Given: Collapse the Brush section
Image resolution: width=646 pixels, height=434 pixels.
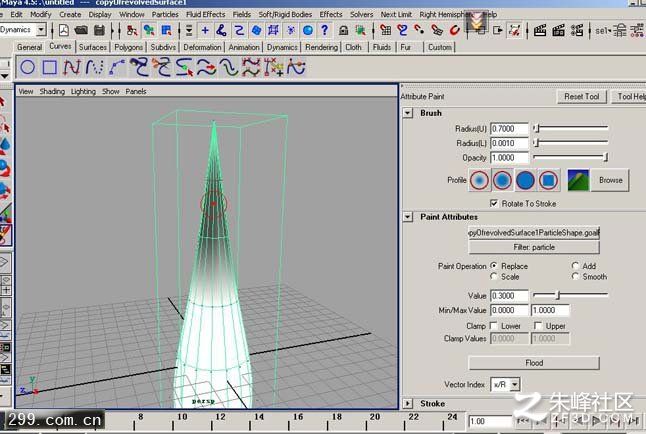Looking at the screenshot, I should [408, 113].
